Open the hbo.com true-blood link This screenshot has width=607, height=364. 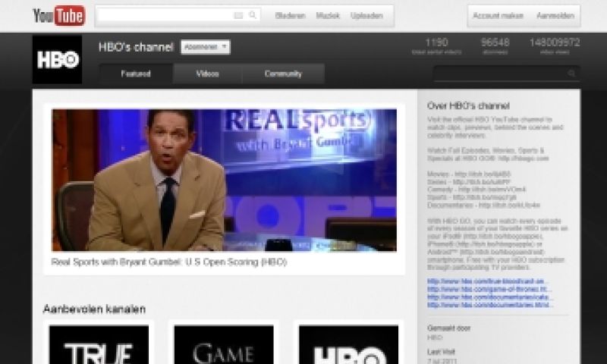click(488, 281)
